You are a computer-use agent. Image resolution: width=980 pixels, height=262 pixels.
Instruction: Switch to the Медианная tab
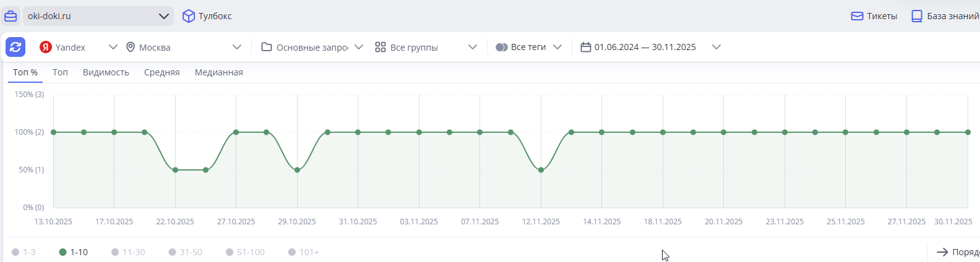[218, 72]
